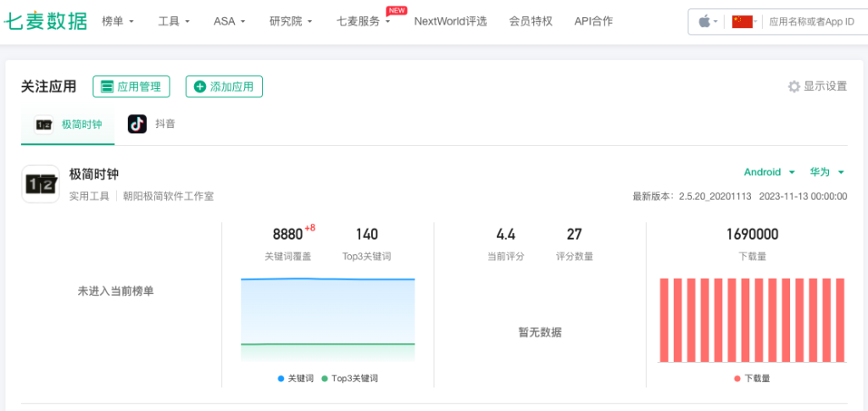Open API合作 page
868x411 pixels.
[x=593, y=21]
